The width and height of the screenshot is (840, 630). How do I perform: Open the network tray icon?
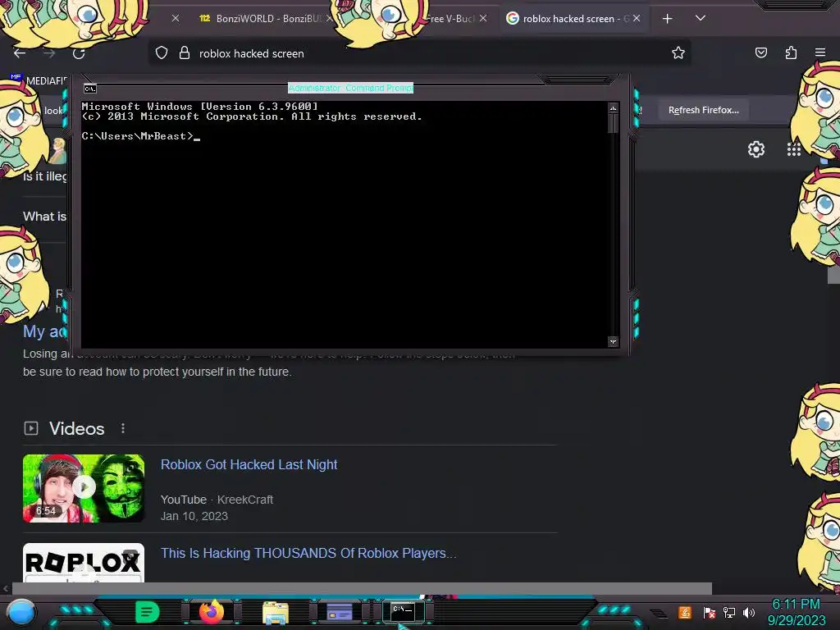729,612
